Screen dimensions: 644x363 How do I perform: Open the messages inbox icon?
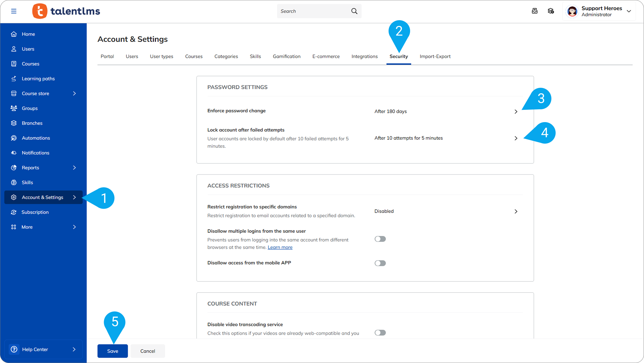click(x=535, y=11)
